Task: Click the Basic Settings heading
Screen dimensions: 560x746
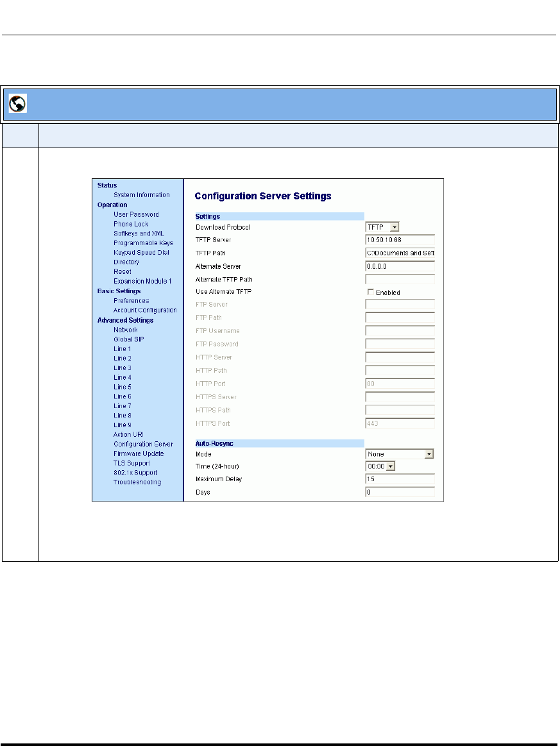Action: point(119,291)
